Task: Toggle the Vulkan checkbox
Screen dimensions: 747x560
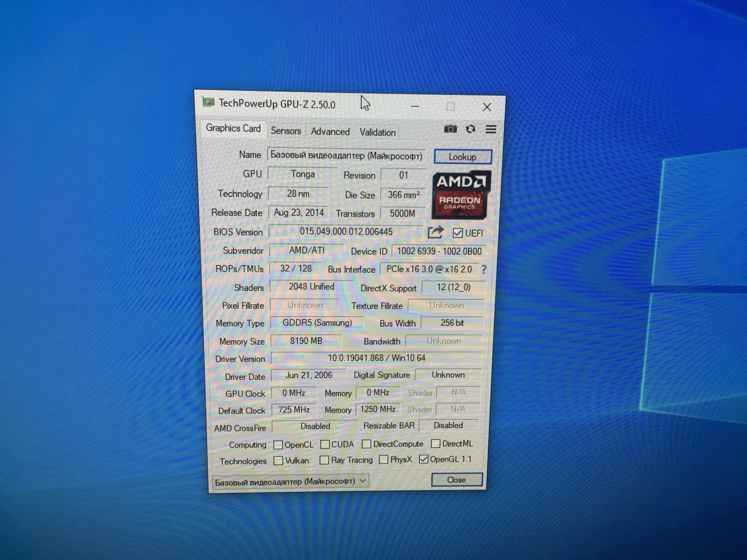Action: click(x=278, y=461)
